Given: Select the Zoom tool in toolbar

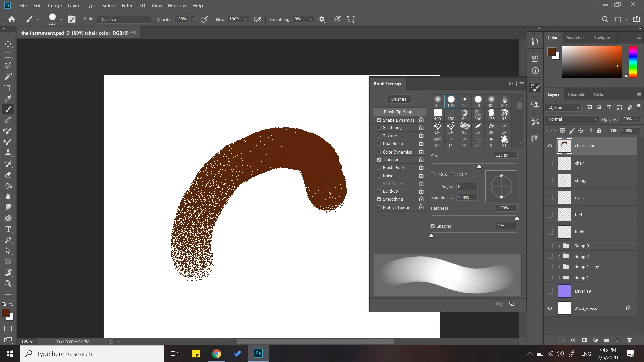Looking at the screenshot, I should coord(8,284).
